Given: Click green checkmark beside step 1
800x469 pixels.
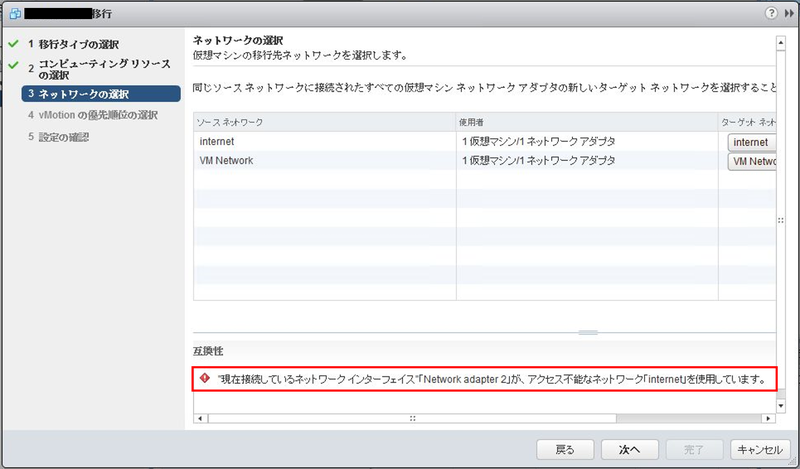Looking at the screenshot, I should [13, 44].
